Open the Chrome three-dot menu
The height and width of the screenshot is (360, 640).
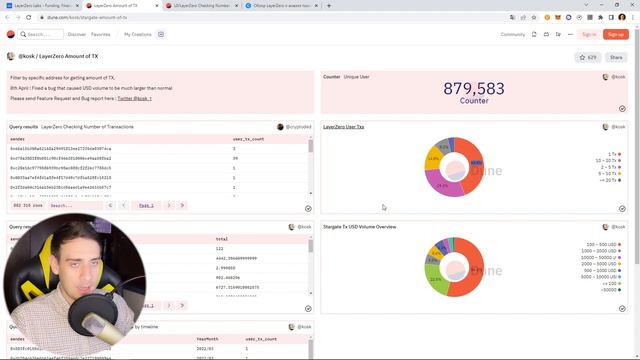click(x=633, y=18)
